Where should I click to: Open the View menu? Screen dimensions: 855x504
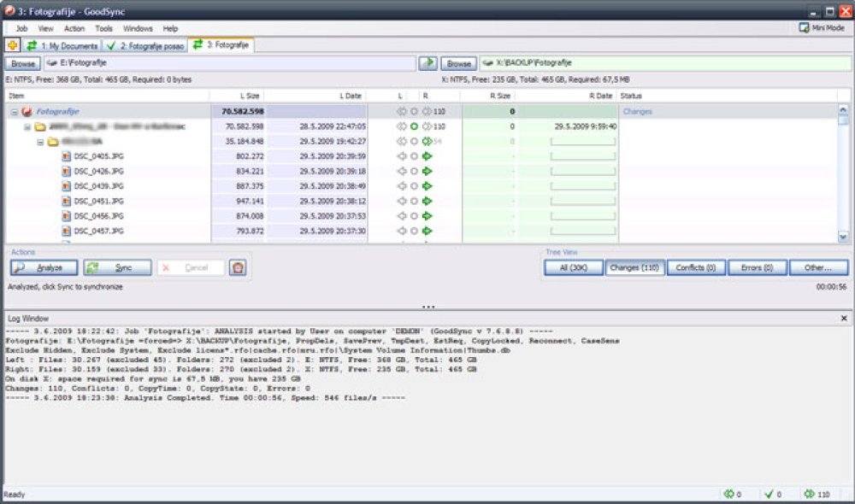[x=46, y=28]
